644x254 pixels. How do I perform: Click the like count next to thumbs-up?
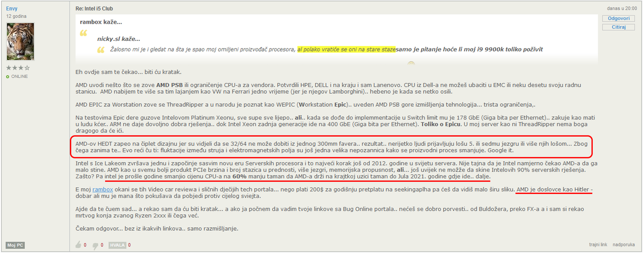pyautogui.click(x=85, y=245)
